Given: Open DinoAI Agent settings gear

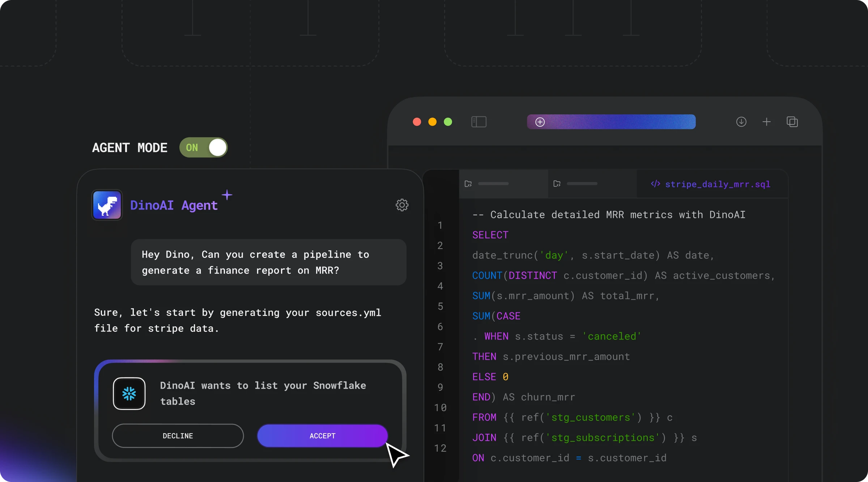Looking at the screenshot, I should tap(402, 205).
